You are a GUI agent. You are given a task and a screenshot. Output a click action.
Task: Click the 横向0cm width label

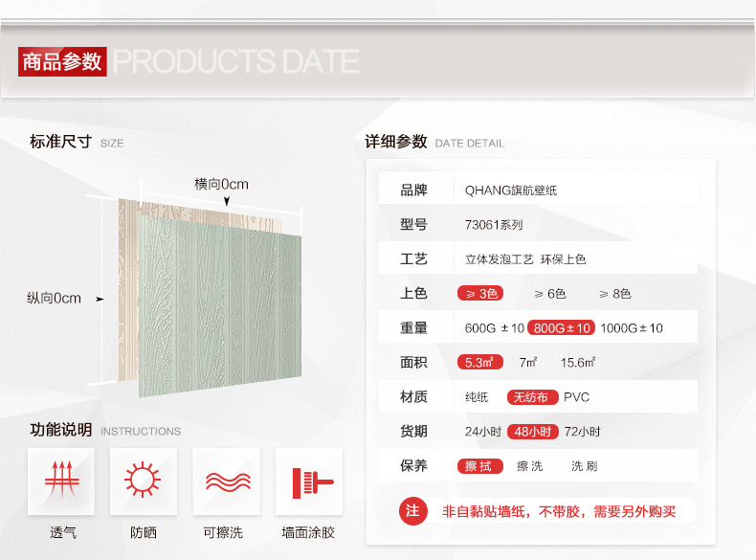click(221, 184)
